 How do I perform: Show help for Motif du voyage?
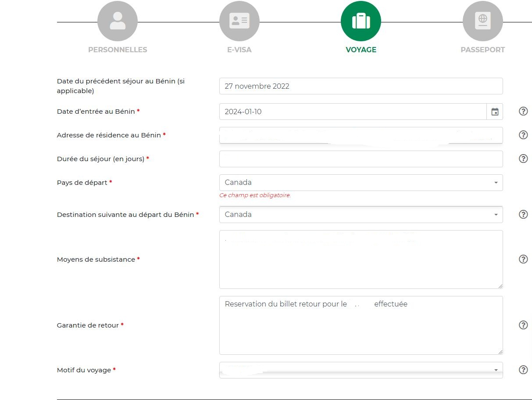pyautogui.click(x=523, y=370)
